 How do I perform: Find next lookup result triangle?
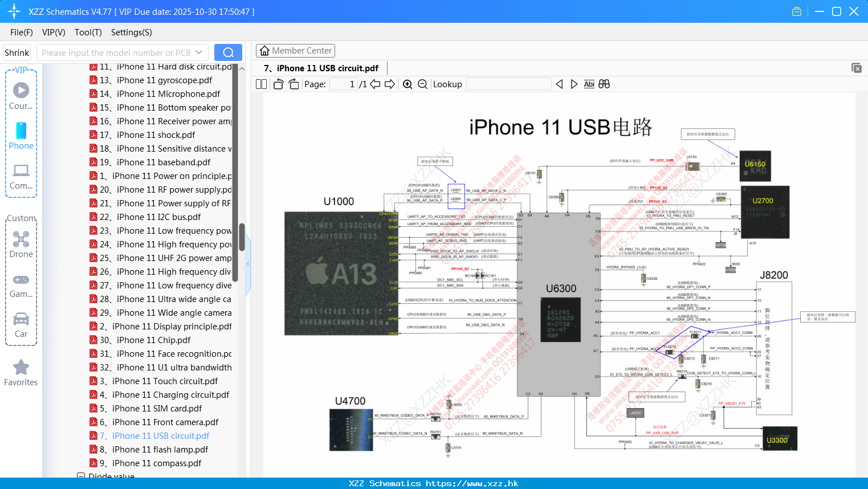pos(574,84)
